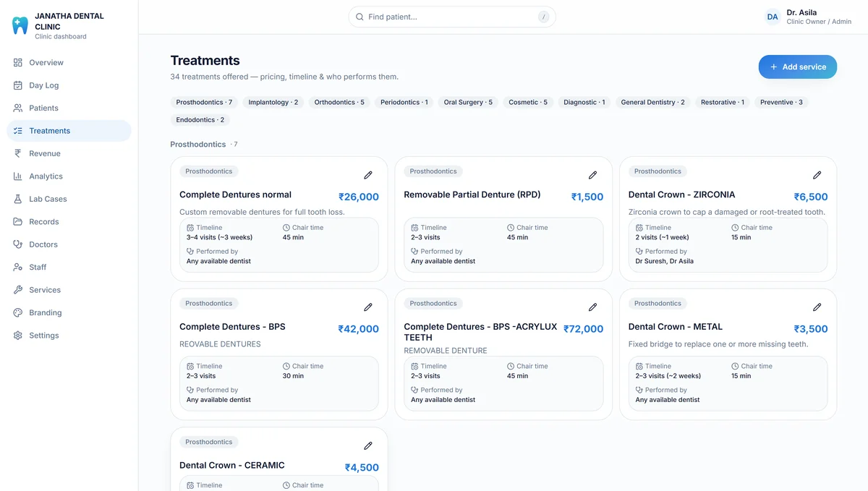Click the Complete Dentures normal title
This screenshot has height=491, width=868.
(x=235, y=195)
